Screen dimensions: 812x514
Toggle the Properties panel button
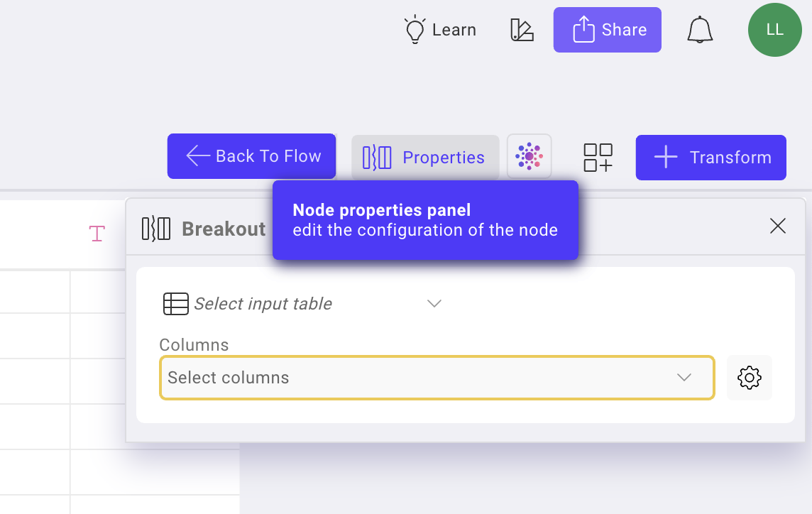tap(425, 158)
